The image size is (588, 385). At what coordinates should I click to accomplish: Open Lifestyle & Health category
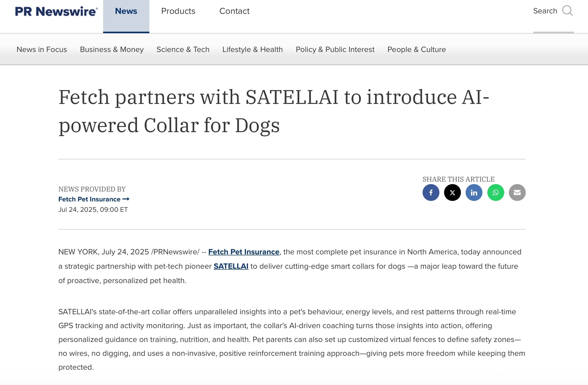tap(252, 49)
